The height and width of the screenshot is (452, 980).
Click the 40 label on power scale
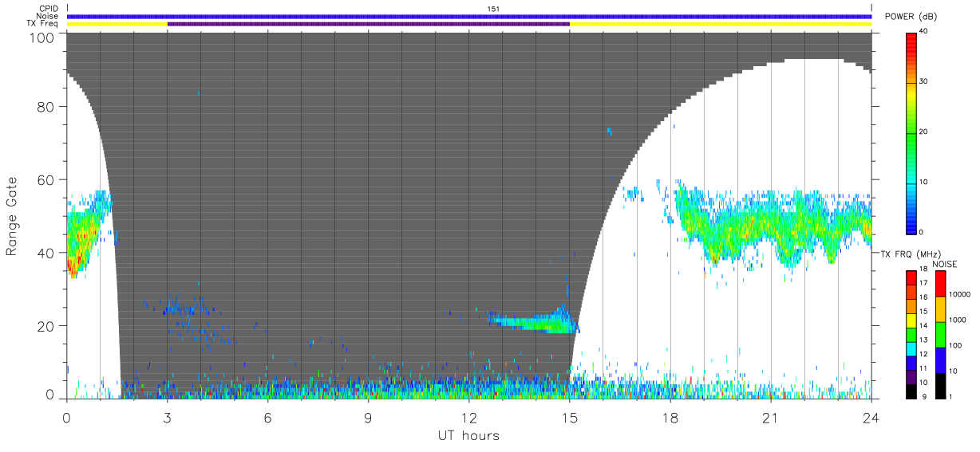(x=923, y=32)
